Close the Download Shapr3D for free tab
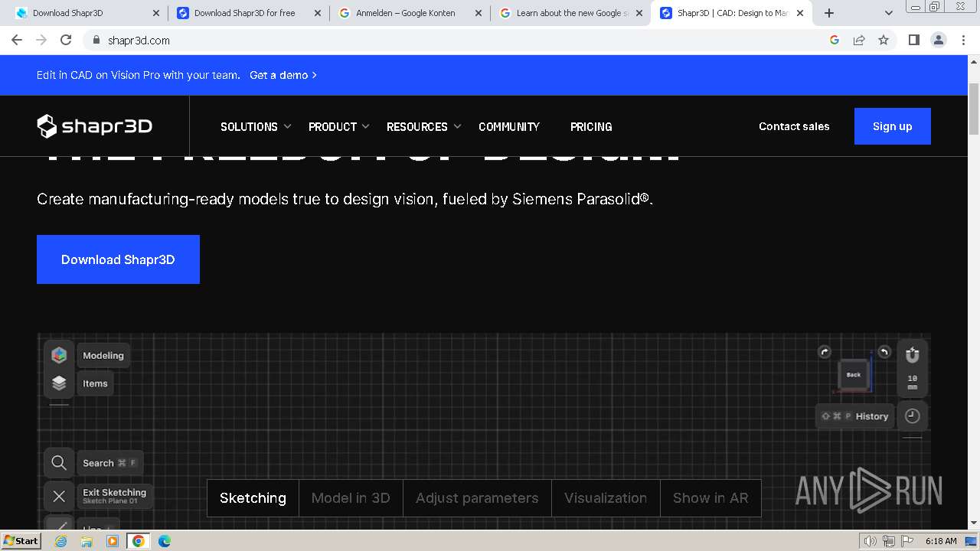The image size is (980, 551). (318, 13)
